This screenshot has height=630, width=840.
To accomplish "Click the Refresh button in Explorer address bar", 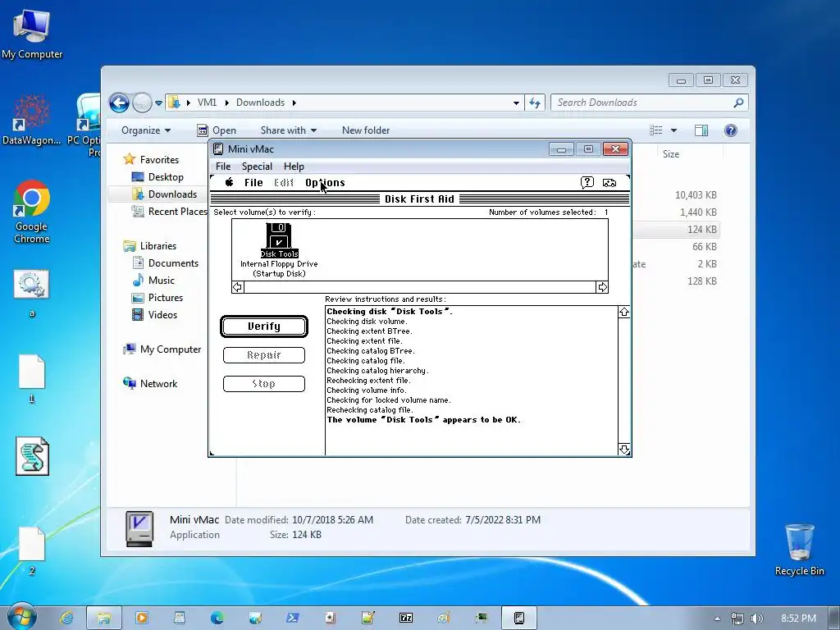I will [535, 103].
